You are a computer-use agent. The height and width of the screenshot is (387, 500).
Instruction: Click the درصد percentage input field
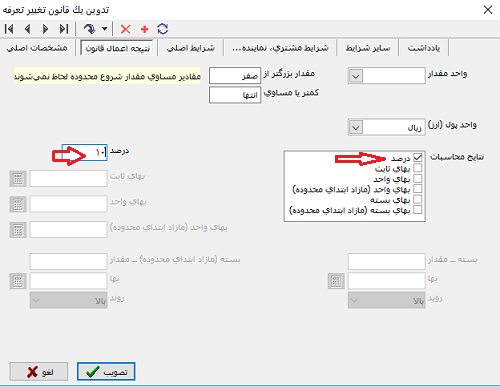(85, 153)
